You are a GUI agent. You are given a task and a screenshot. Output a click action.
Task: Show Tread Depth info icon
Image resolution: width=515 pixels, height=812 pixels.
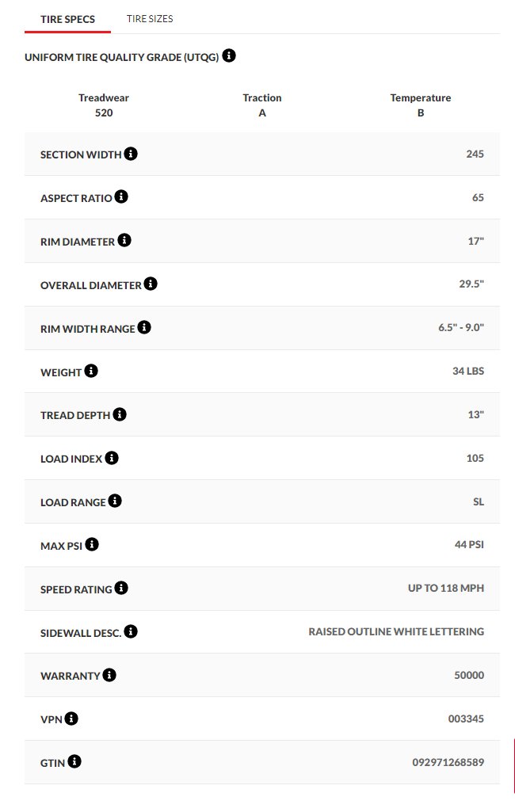[x=120, y=414]
